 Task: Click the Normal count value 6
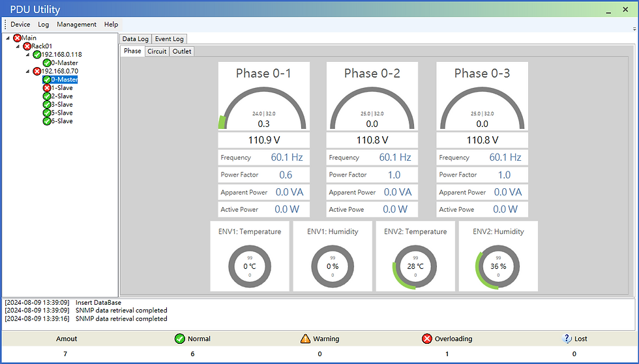(x=193, y=354)
